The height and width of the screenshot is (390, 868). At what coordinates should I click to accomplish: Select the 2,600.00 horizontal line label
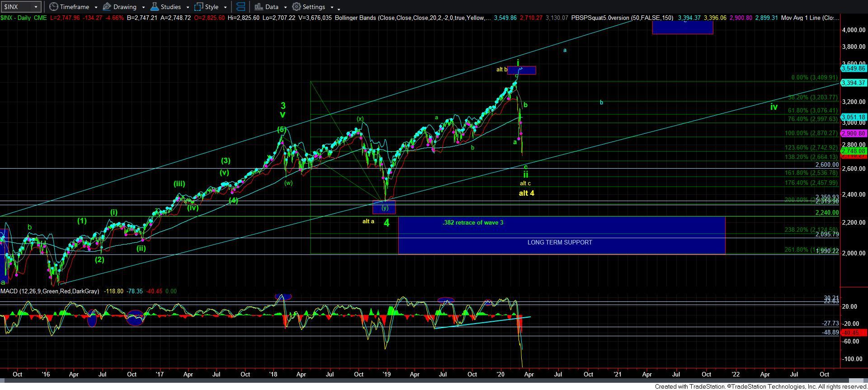(827, 165)
